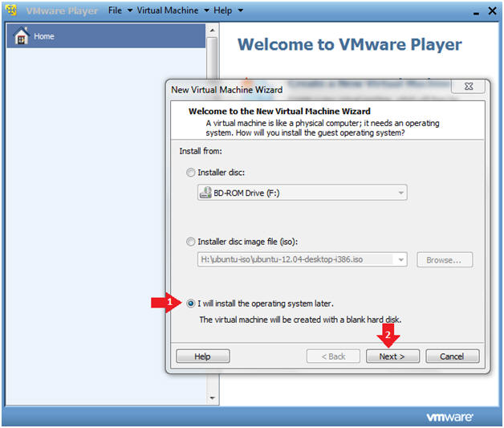Click the wizard Help button
The height and width of the screenshot is (428, 504).
pyautogui.click(x=203, y=357)
